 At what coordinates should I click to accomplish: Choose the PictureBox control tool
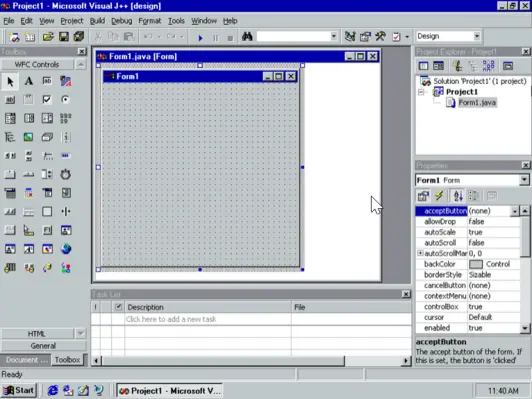click(x=28, y=137)
